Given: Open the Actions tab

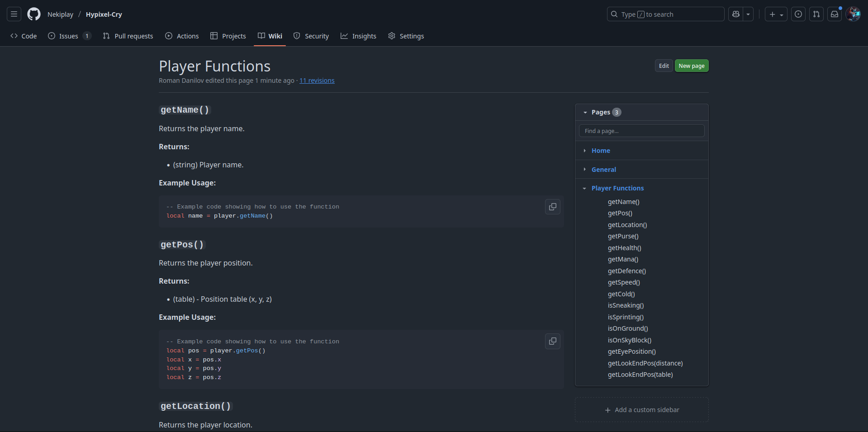Looking at the screenshot, I should (x=182, y=36).
